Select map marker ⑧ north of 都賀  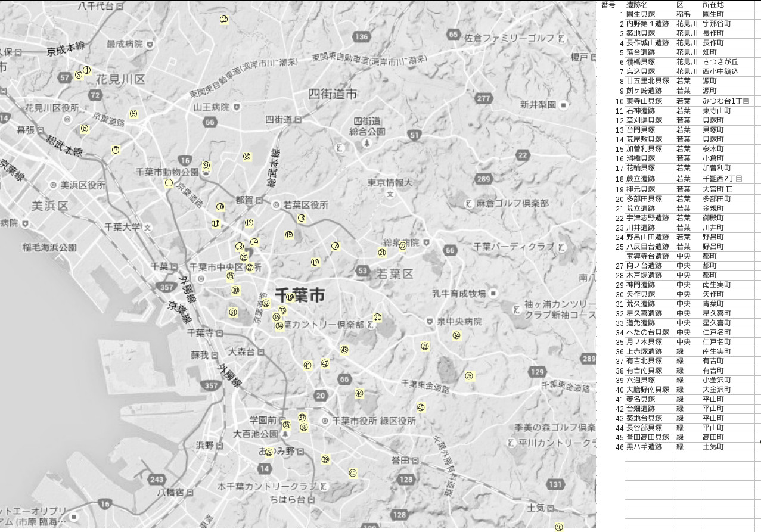tap(247, 157)
